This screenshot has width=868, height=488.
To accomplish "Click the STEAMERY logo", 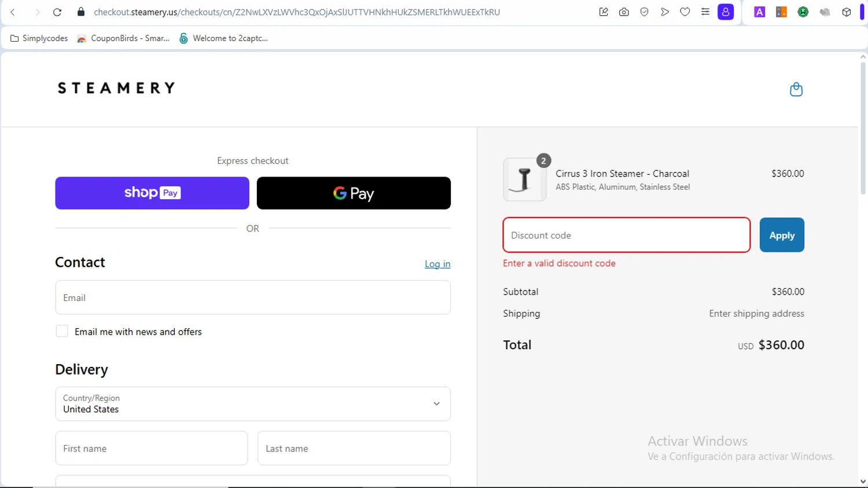I will pos(116,88).
